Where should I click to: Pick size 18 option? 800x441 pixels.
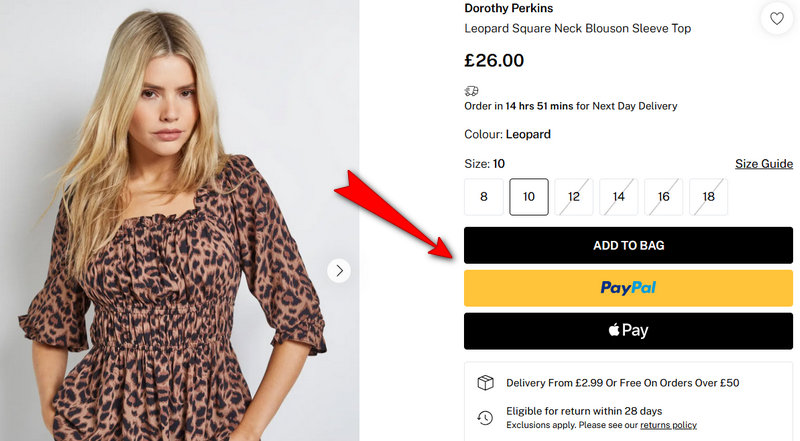click(709, 197)
